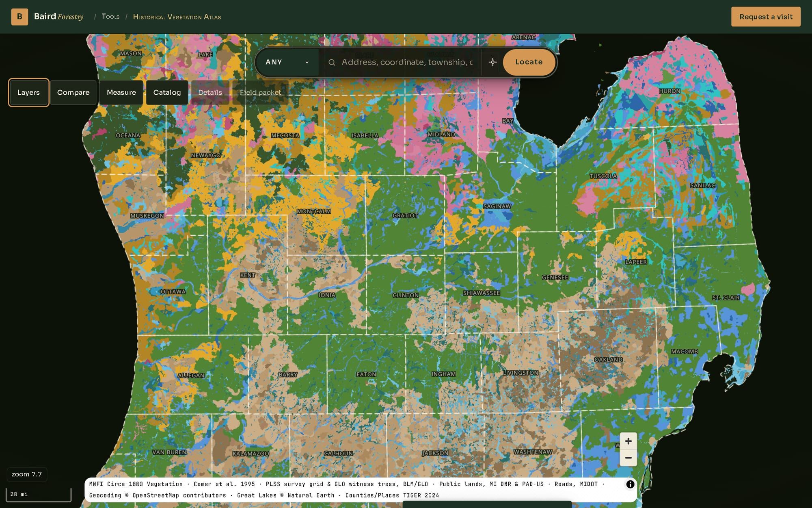Click the Newaygo county label

(206, 155)
